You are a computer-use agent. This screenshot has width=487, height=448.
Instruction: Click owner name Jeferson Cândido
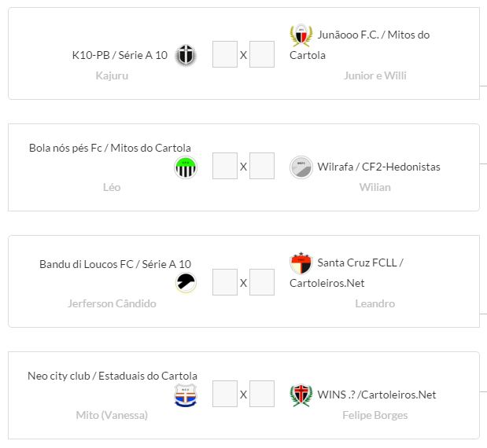pos(112,303)
